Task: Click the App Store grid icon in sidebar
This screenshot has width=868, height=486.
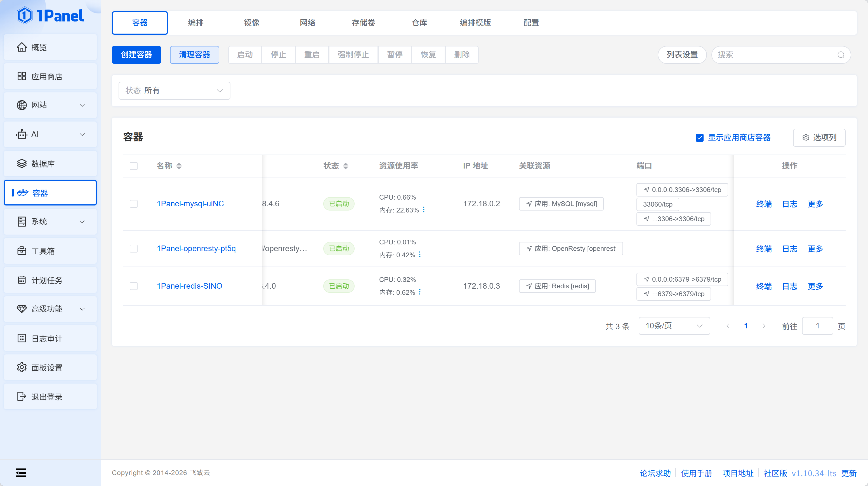Action: point(22,76)
